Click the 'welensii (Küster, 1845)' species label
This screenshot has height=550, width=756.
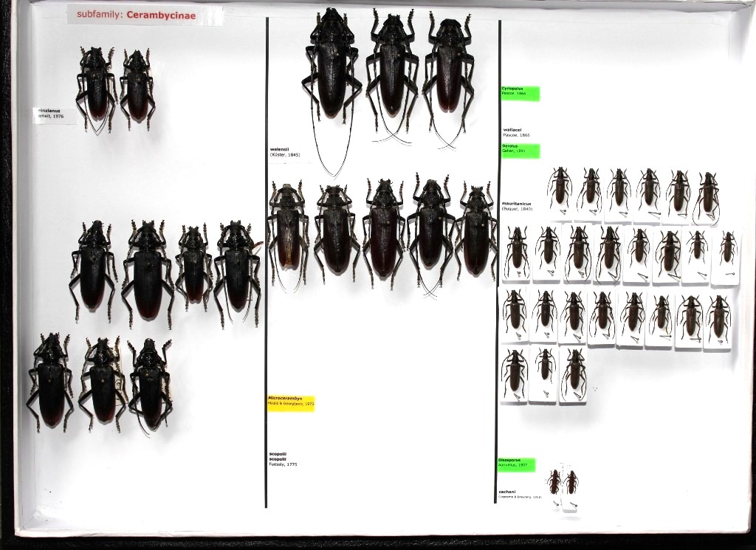pyautogui.click(x=285, y=151)
